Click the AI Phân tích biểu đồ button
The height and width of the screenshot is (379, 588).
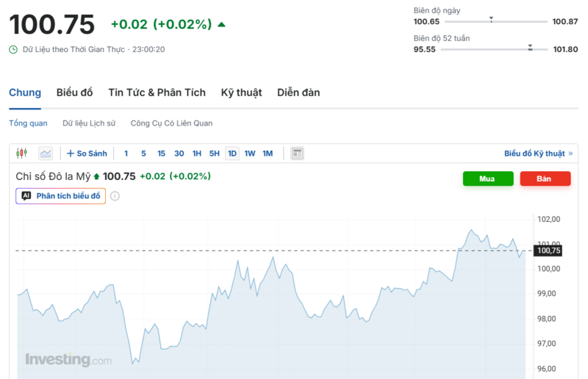(x=61, y=196)
